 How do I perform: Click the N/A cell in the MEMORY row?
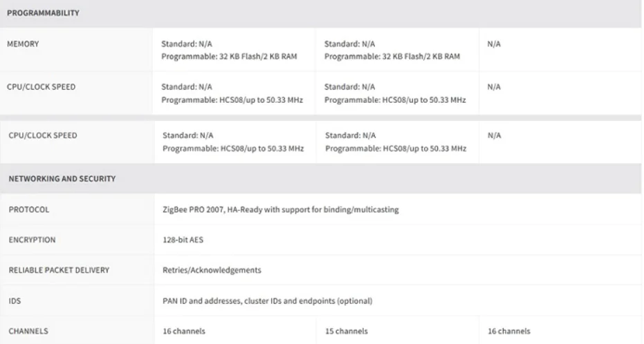click(x=494, y=44)
